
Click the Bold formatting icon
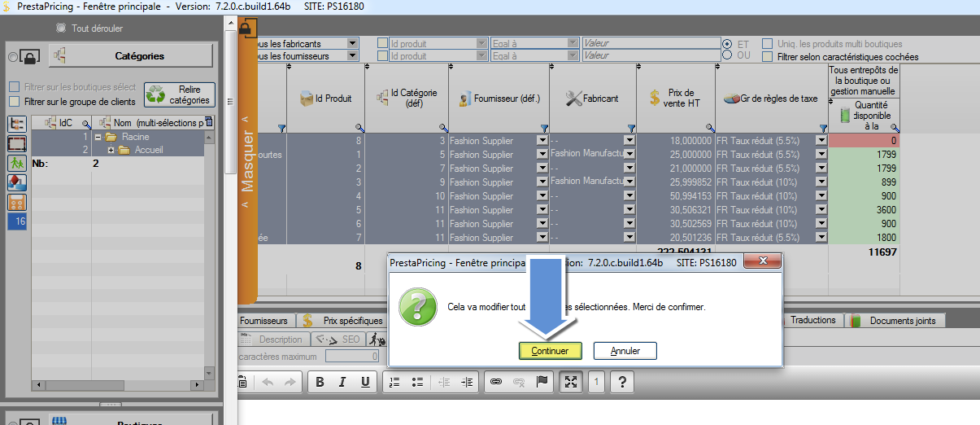(x=320, y=382)
